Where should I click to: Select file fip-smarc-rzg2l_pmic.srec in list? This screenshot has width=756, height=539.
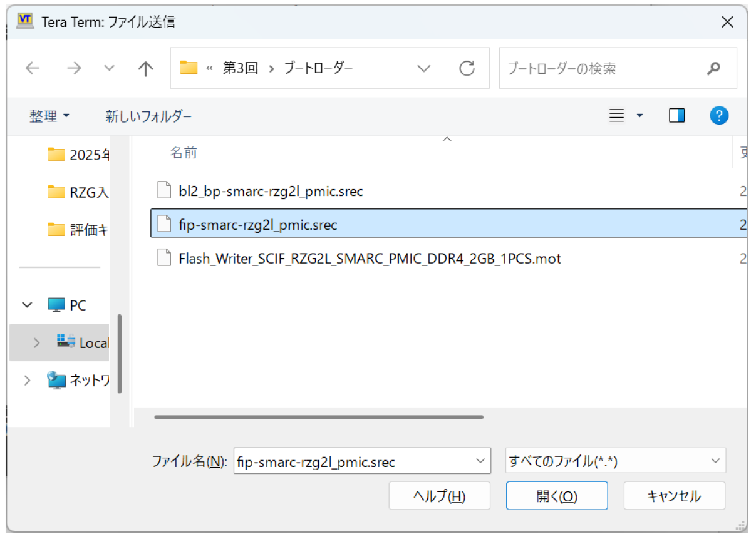coord(449,224)
